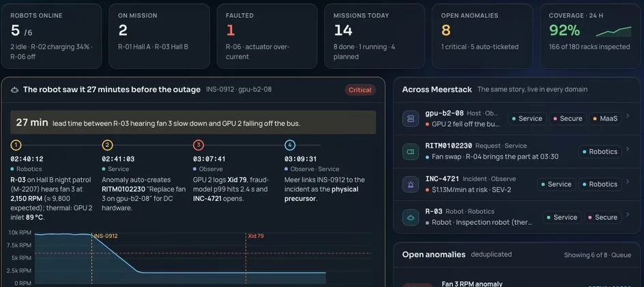Screen dimensions: 644x287
Task: Expand the gpu-b2-08 row chevron
Action: pyautogui.click(x=628, y=116)
